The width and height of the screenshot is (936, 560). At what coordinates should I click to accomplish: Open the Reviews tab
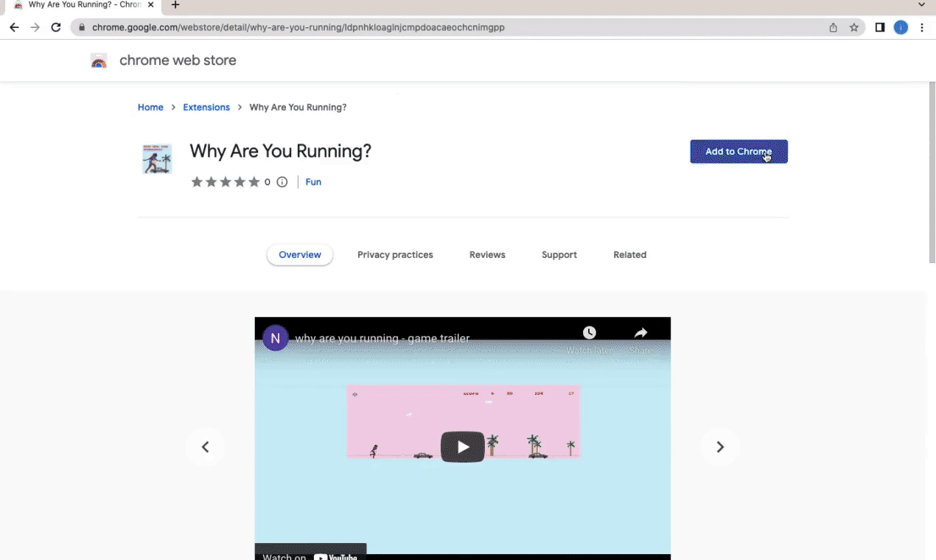pyautogui.click(x=487, y=255)
